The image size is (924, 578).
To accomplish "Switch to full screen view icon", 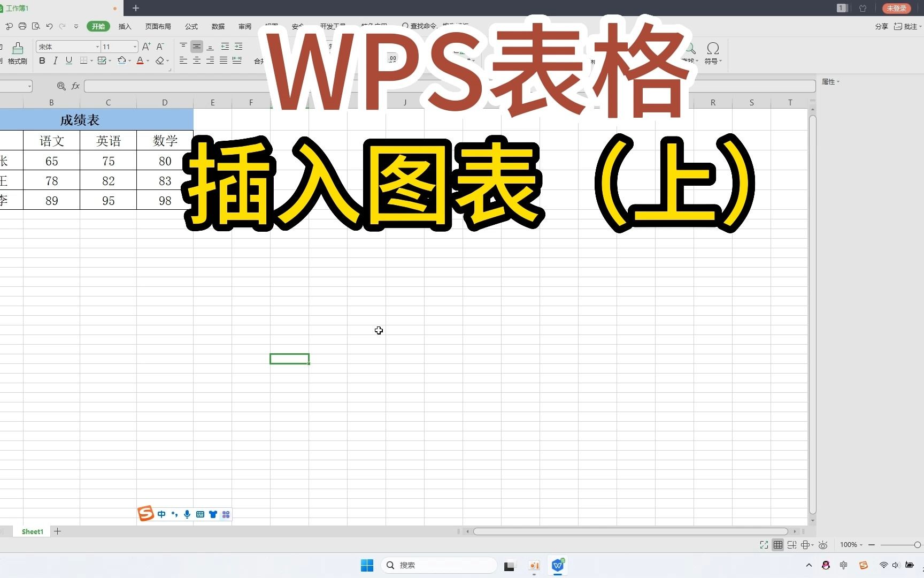I will click(764, 545).
